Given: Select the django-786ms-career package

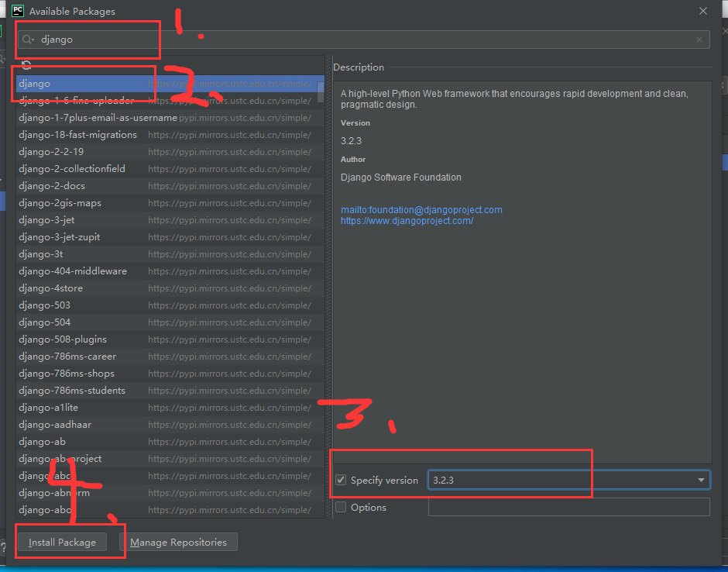Looking at the screenshot, I should click(x=170, y=357).
